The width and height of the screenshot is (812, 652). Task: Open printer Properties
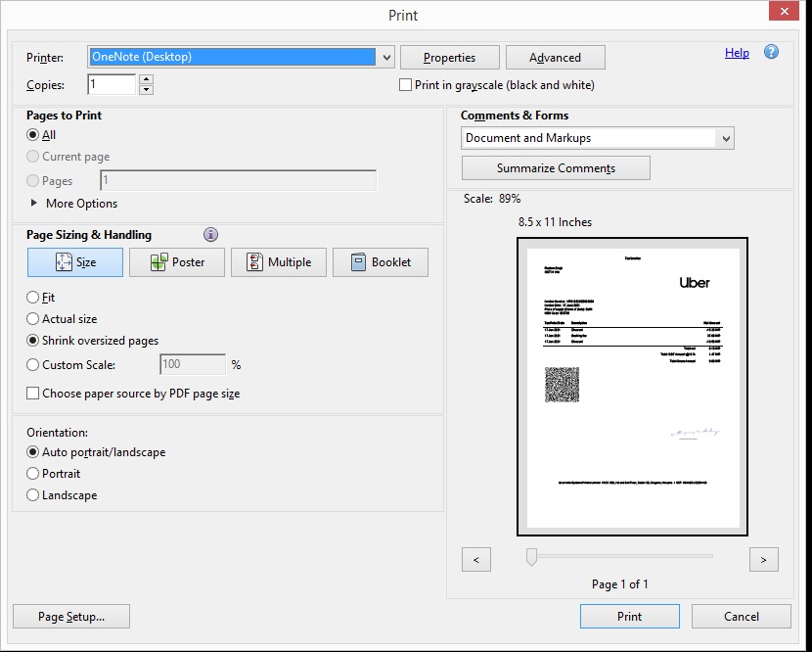coord(449,58)
